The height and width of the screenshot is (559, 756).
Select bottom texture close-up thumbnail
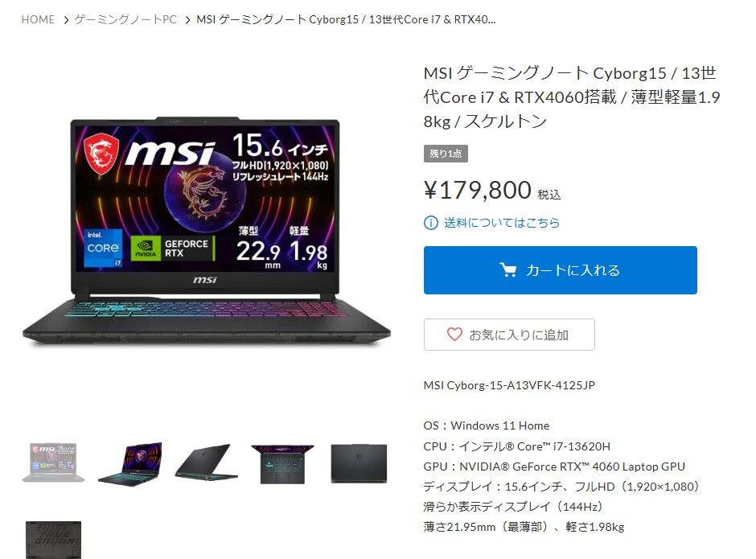click(x=54, y=540)
